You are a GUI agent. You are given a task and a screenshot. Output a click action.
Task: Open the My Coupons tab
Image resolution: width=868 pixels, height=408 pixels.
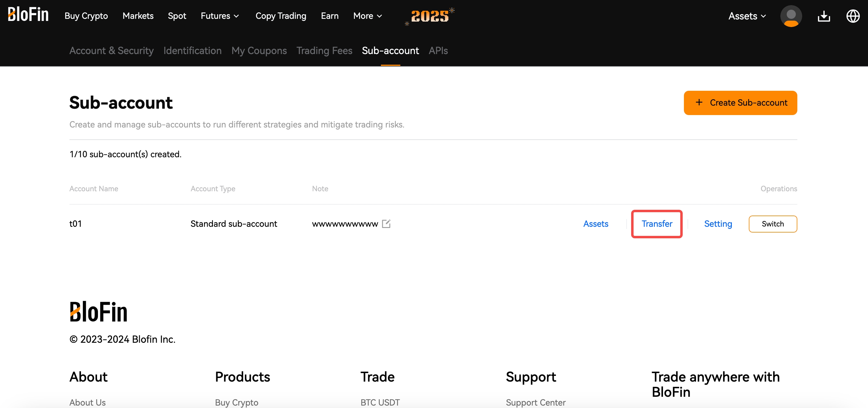(259, 51)
